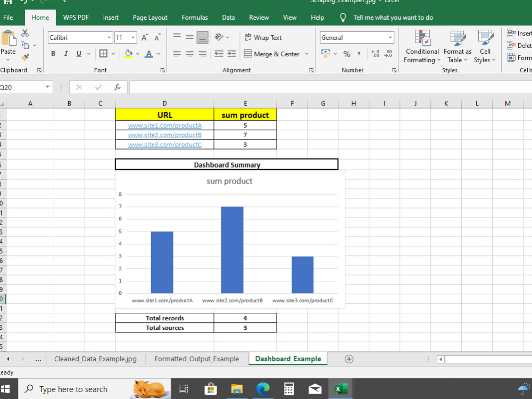The height and width of the screenshot is (399, 532).
Task: Switch to the Page Layout tab
Action: 150,18
